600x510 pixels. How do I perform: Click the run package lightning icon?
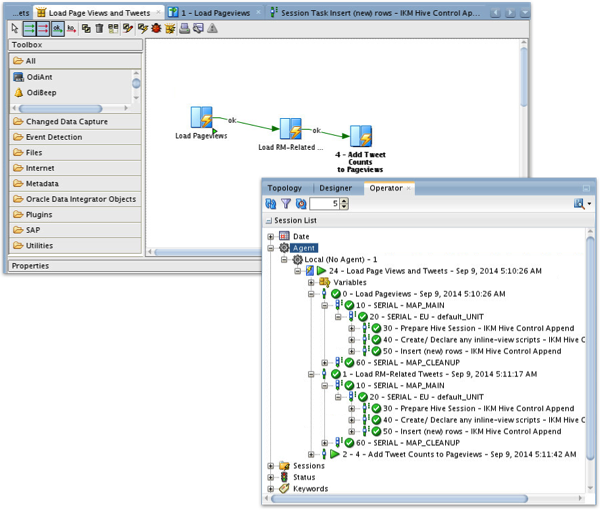tap(143, 29)
